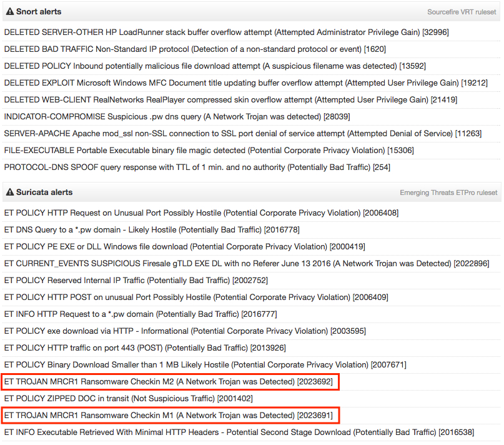Select the HP LoadRunner stack buffer overflow alert
504x445 pixels.
coord(226,32)
